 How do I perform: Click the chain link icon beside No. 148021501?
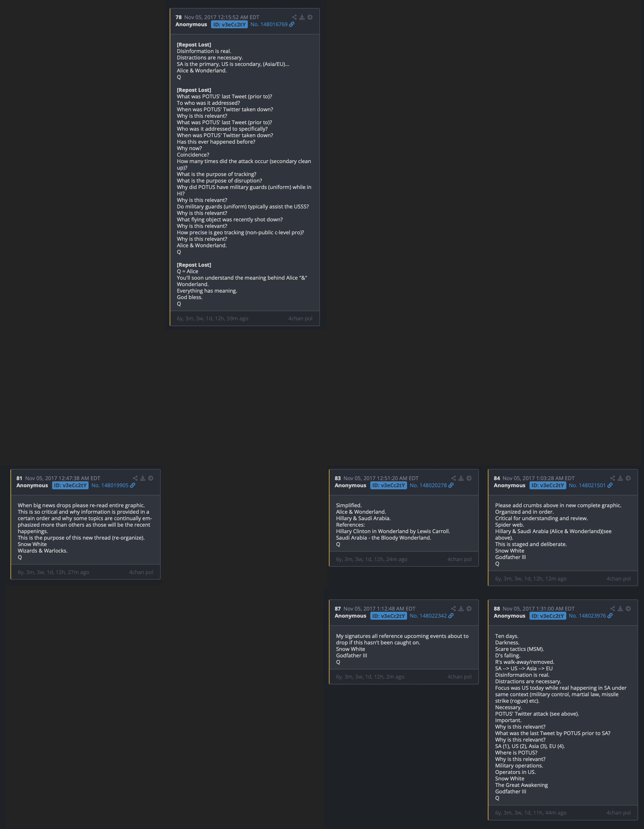pos(610,485)
